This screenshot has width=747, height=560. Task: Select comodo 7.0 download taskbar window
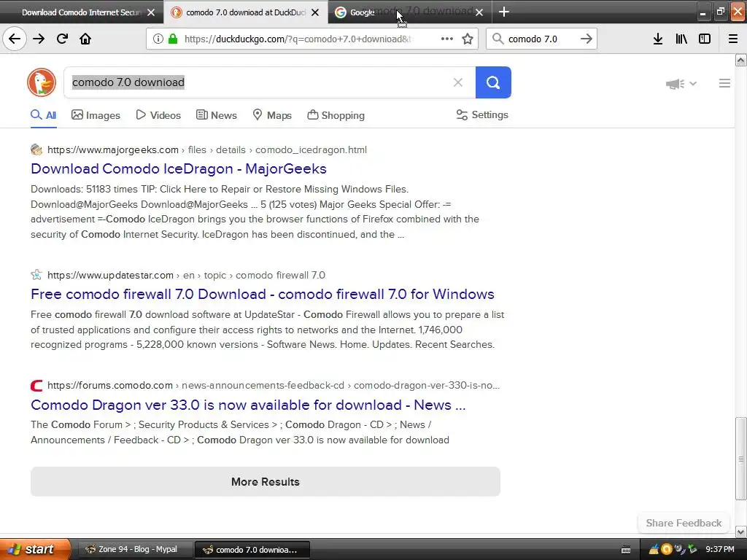pyautogui.click(x=252, y=550)
